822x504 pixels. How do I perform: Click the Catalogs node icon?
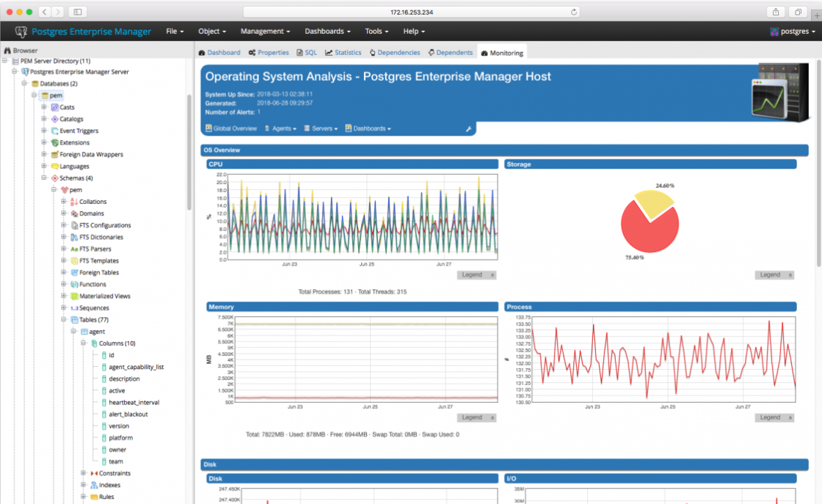(x=54, y=119)
